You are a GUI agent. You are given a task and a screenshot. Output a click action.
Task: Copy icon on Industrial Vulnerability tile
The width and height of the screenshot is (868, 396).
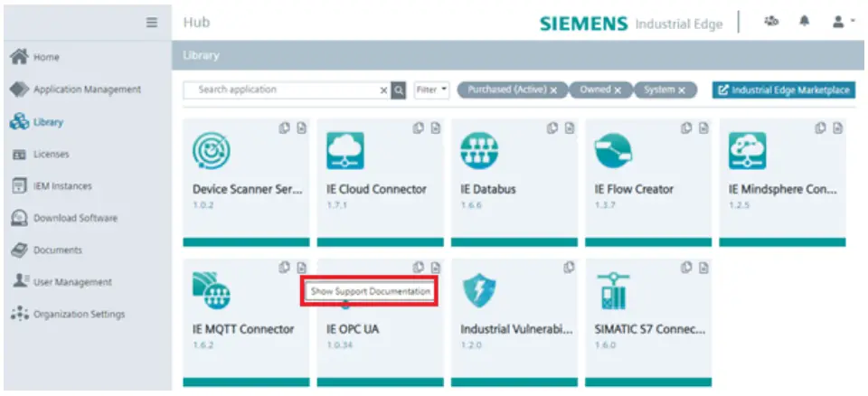click(x=569, y=268)
